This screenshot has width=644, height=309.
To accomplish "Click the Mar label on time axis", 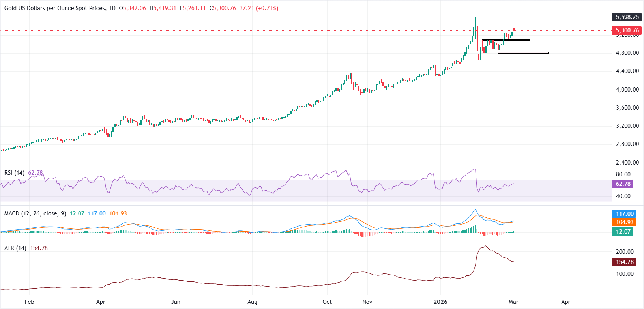I will [513, 302].
